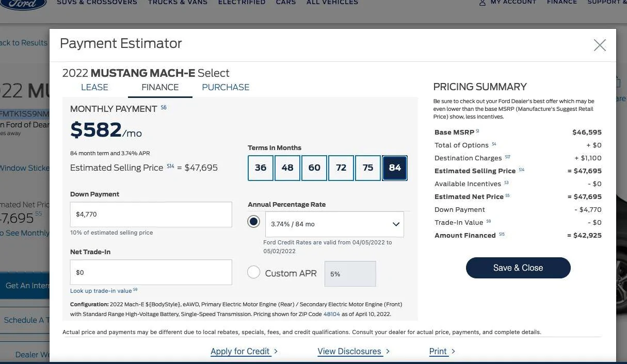Open the Annual Percentage Rate dropdown arrow
Screen dimensions: 627x364
[x=396, y=224]
